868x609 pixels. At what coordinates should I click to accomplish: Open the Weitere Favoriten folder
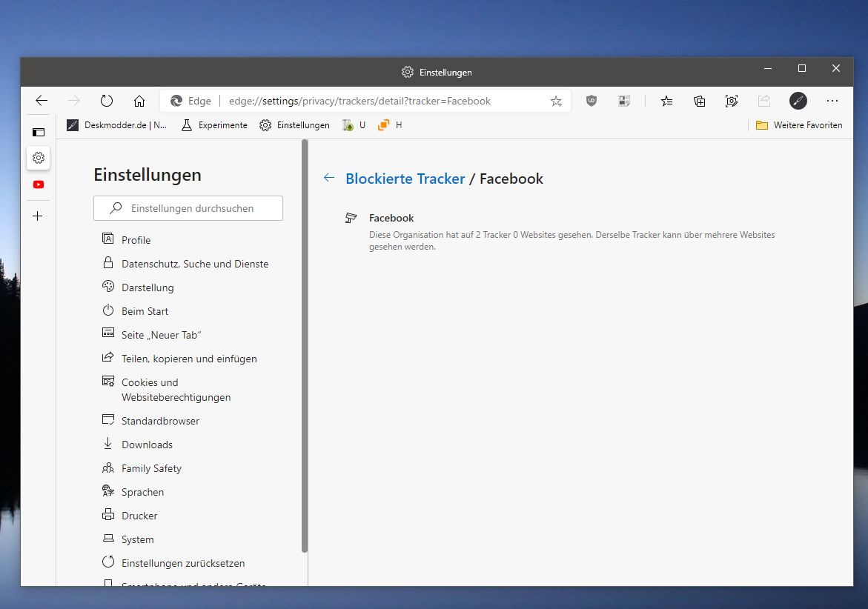click(x=799, y=125)
